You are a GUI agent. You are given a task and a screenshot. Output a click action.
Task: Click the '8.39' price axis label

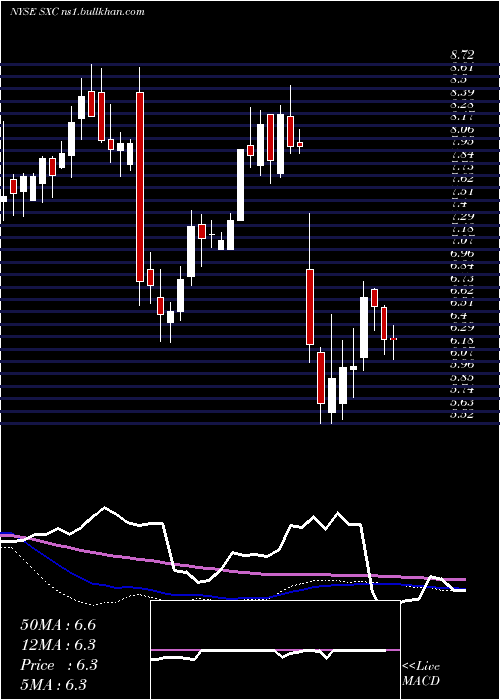[462, 92]
